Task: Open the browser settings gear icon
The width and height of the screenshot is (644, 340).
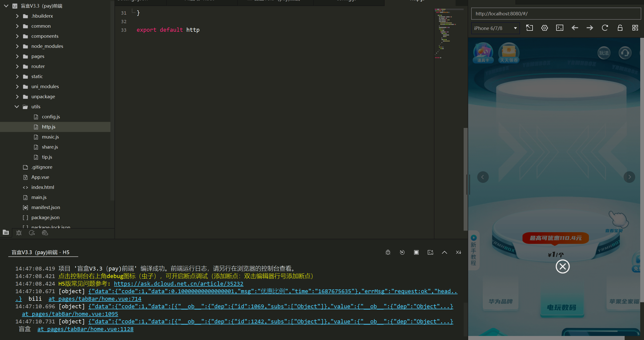Action: [x=544, y=28]
